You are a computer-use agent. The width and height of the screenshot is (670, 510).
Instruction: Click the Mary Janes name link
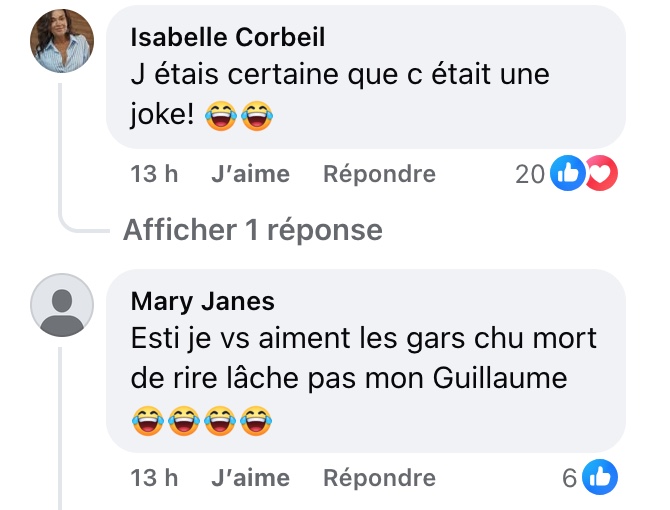tap(203, 302)
